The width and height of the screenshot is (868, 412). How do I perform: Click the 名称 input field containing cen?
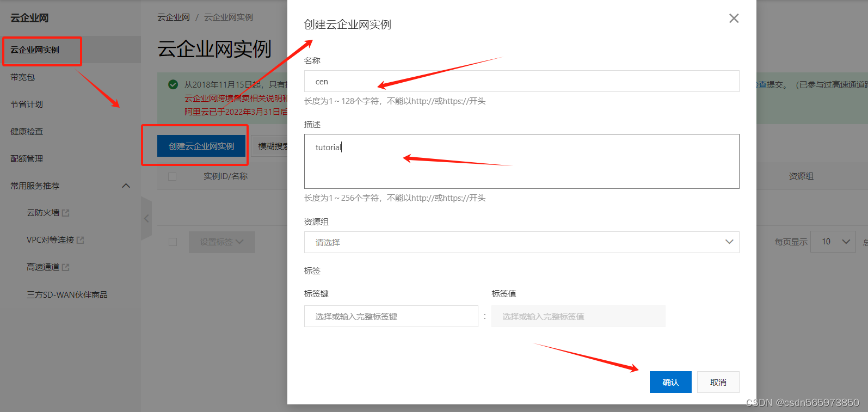(521, 81)
